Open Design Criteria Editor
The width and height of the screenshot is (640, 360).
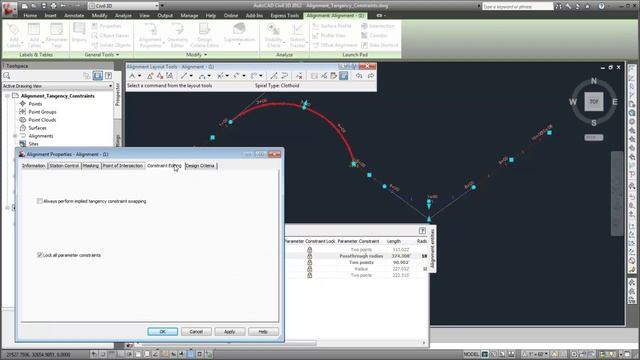tap(204, 35)
